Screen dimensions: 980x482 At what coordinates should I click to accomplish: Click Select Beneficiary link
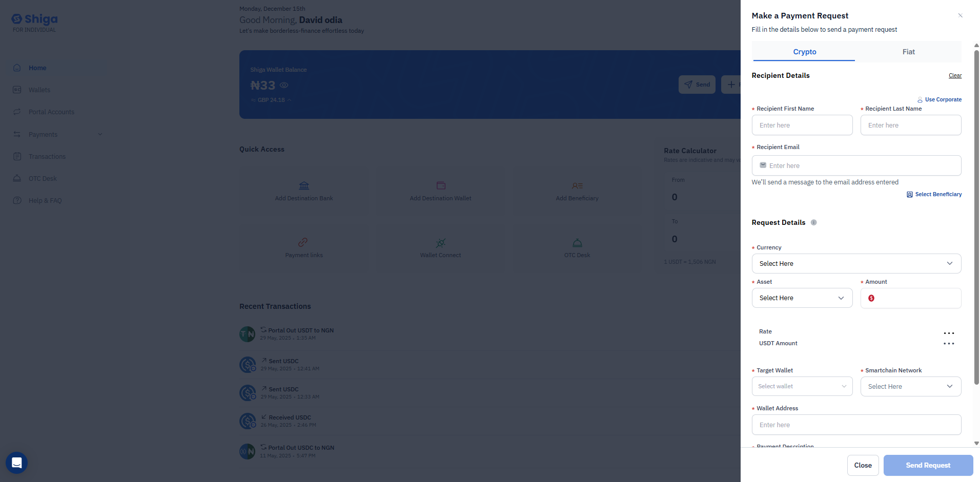pos(934,194)
